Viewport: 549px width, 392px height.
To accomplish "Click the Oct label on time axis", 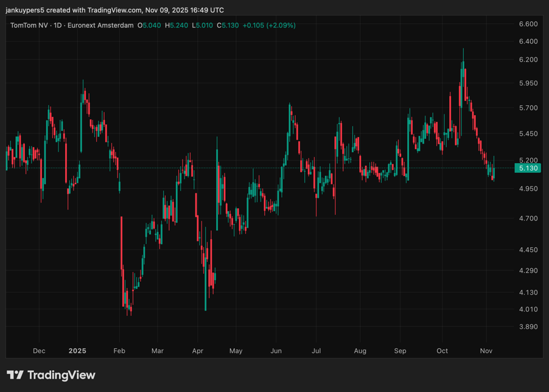I will click(x=442, y=351).
